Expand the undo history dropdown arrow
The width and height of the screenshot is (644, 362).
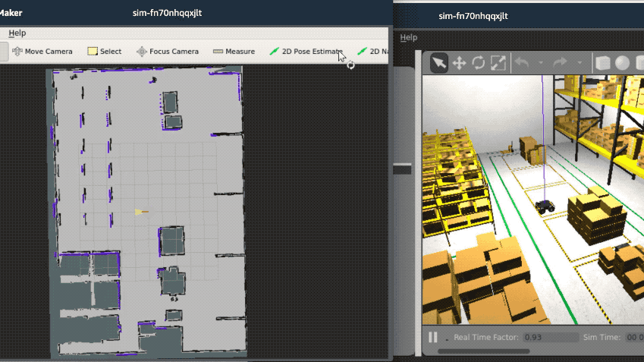541,63
